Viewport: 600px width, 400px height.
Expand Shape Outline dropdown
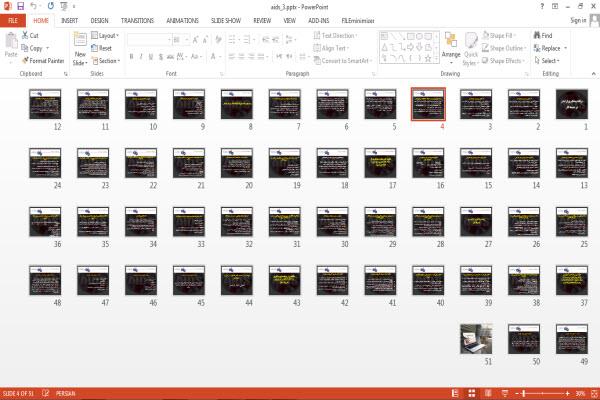pyautogui.click(x=504, y=48)
